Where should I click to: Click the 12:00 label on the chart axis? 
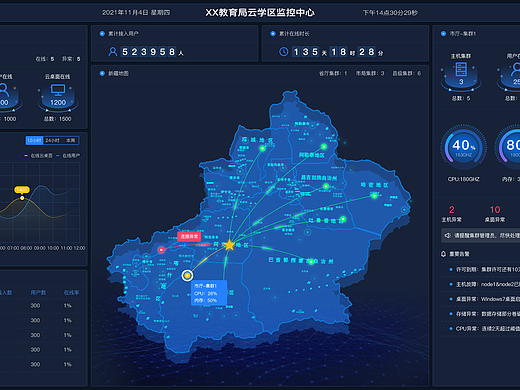coord(79,248)
